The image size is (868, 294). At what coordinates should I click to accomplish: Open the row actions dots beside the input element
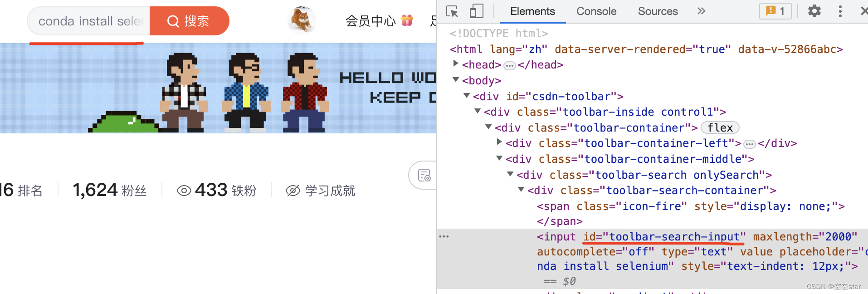[444, 236]
